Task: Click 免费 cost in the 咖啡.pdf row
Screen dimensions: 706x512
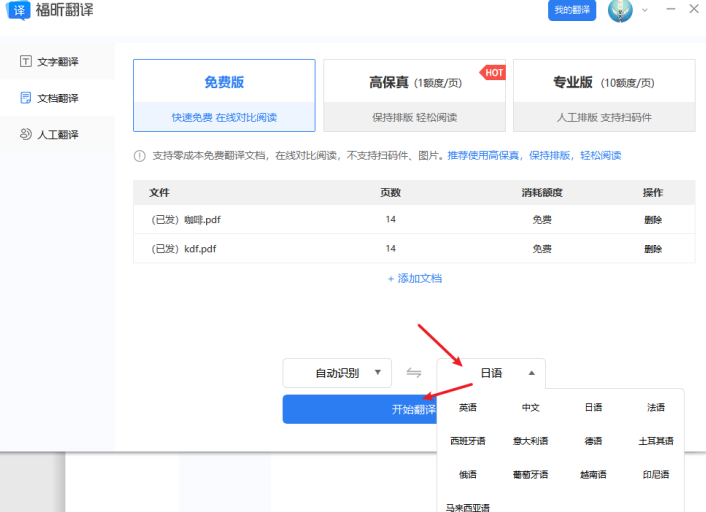Action: click(x=542, y=220)
